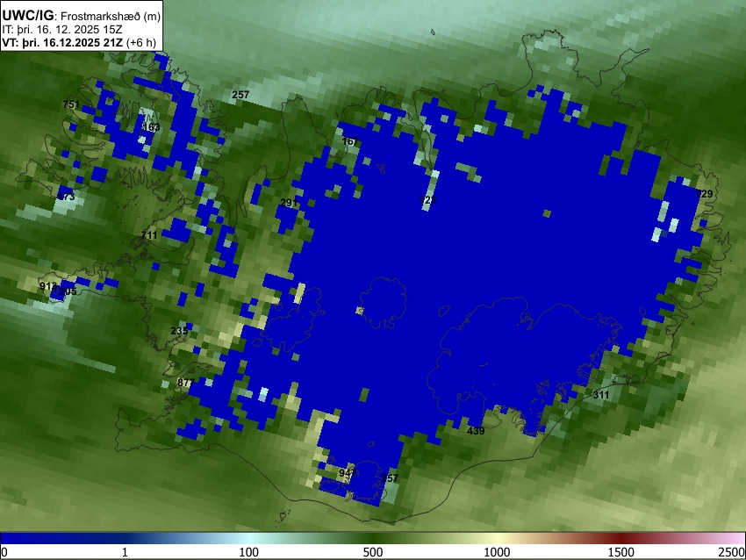746x560 pixels.
Task: Click the 'VT: þri. 16.12.2025 21Z (+6 h)' line
Action: (x=79, y=42)
